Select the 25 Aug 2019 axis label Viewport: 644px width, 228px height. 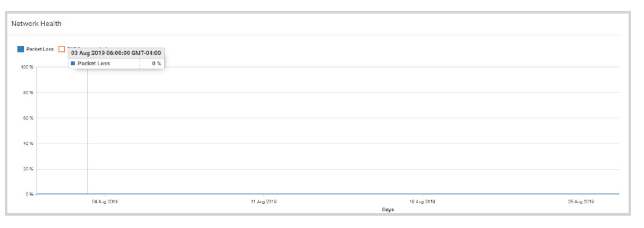tap(580, 202)
